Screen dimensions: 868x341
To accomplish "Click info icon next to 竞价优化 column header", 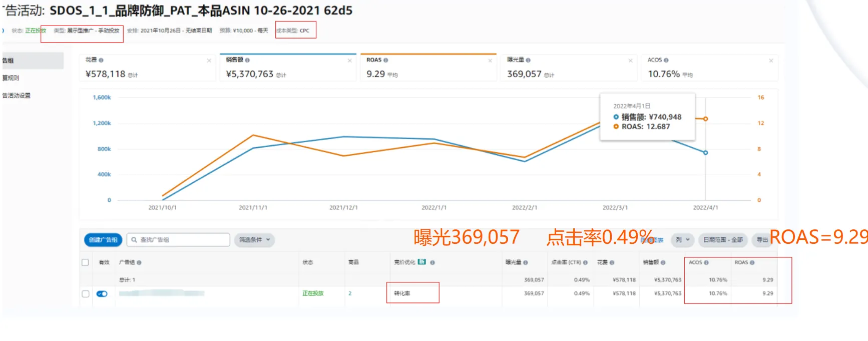I will pos(432,262).
